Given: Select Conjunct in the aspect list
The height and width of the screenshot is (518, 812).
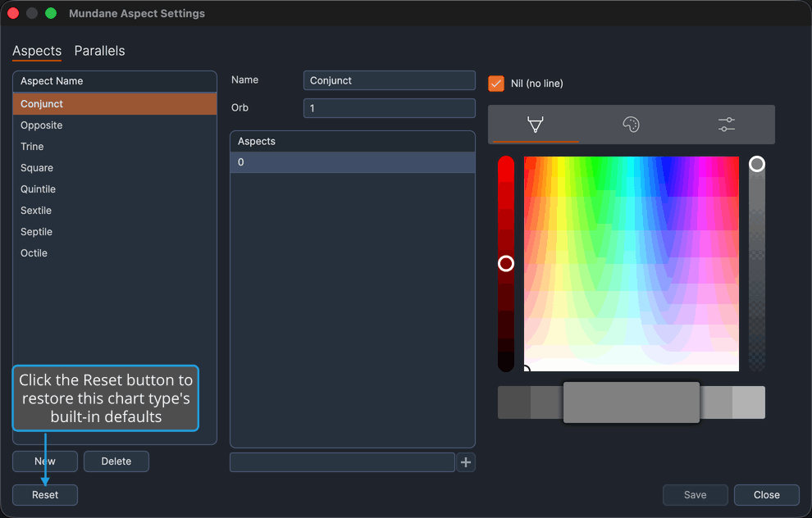Looking at the screenshot, I should [x=115, y=103].
